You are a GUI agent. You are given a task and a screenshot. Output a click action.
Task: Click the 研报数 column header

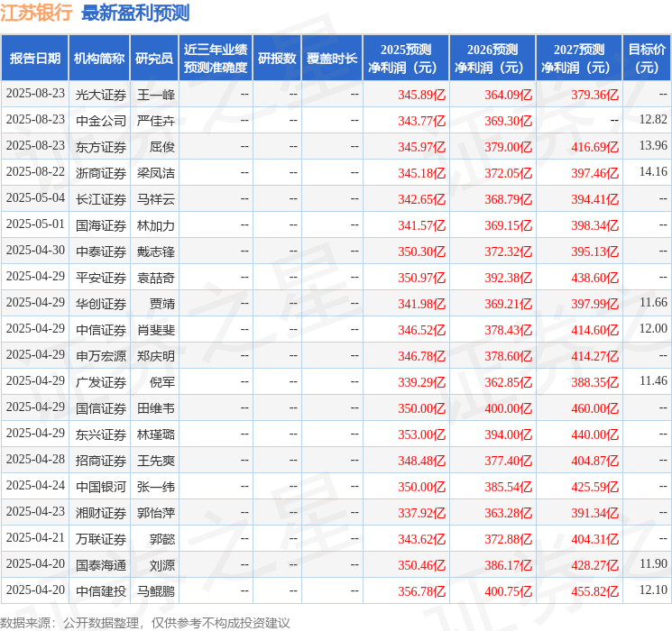(277, 58)
